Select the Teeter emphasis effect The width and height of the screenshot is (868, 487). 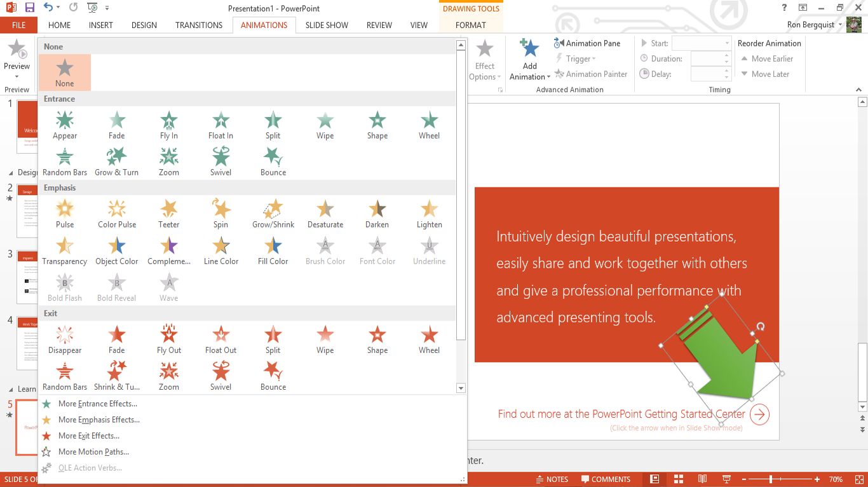coord(168,214)
